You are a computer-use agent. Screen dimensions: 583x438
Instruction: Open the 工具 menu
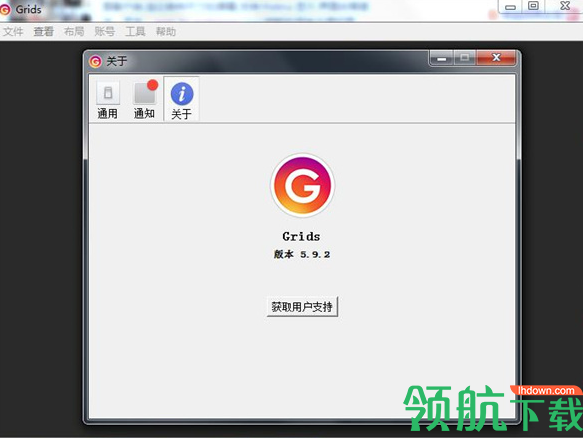coord(135,32)
